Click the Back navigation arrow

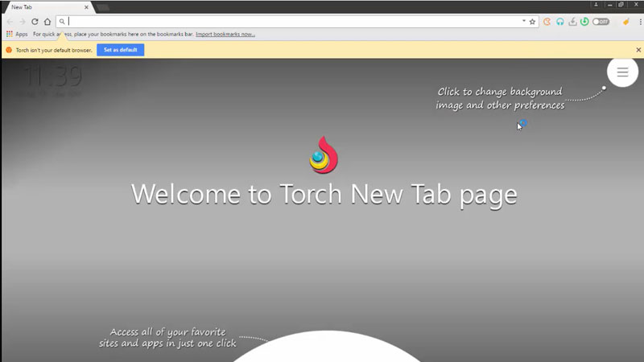point(10,22)
